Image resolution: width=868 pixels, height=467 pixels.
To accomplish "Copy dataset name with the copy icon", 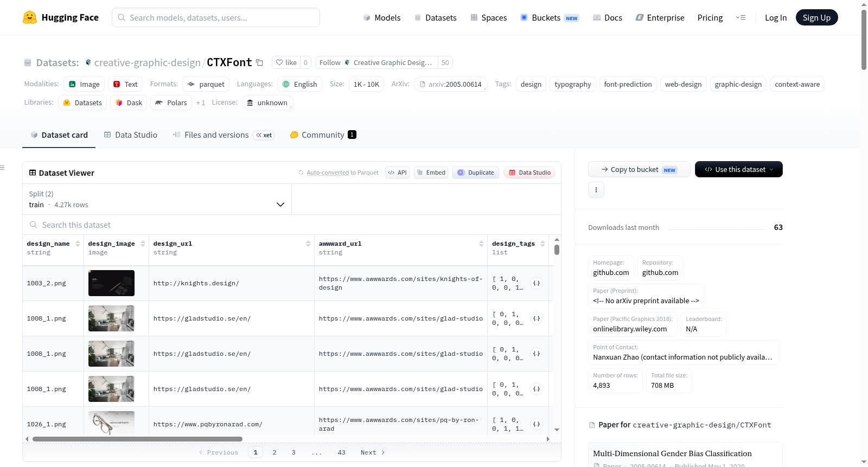I will pos(260,62).
